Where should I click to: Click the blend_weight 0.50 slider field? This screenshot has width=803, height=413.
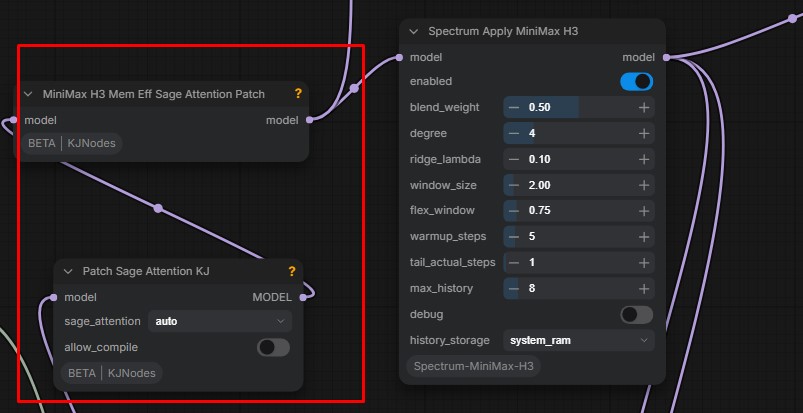[x=579, y=108]
